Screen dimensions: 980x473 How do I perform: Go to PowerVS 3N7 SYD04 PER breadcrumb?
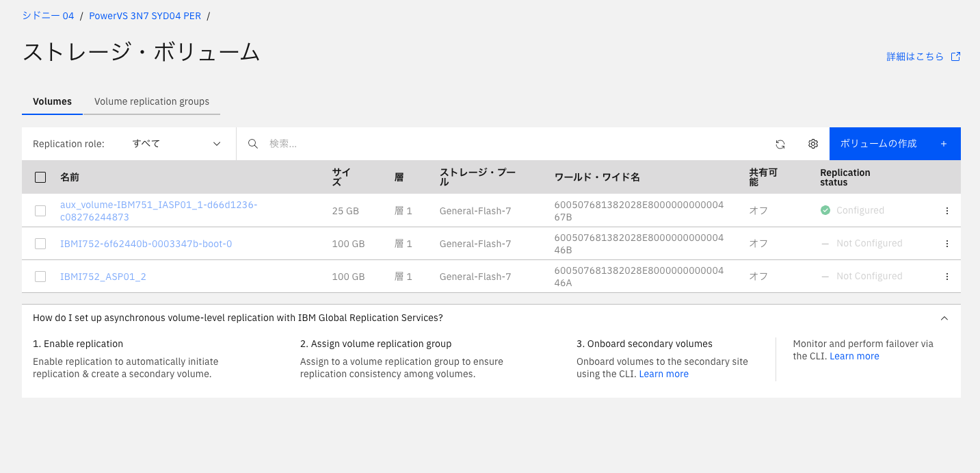point(145,16)
